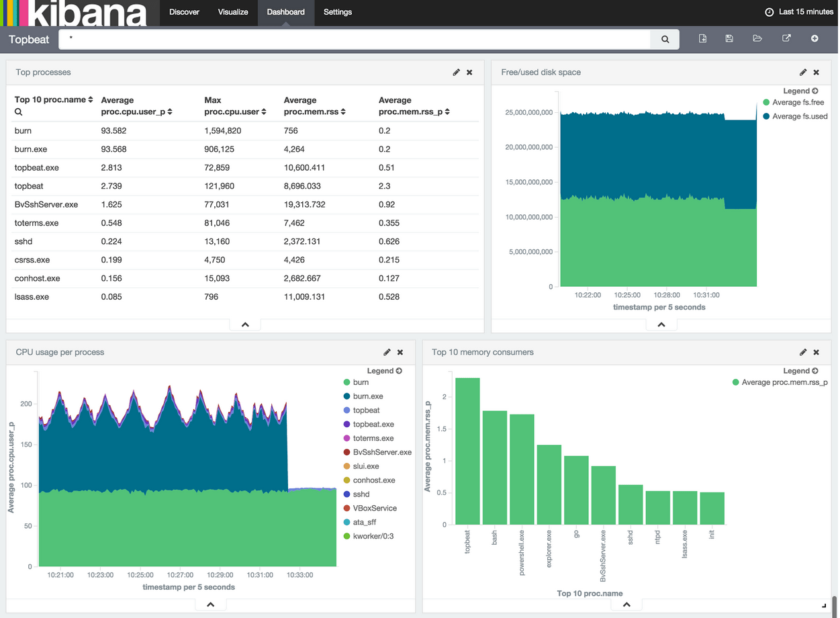The image size is (840, 618).
Task: Share the dashboard
Action: (x=786, y=38)
